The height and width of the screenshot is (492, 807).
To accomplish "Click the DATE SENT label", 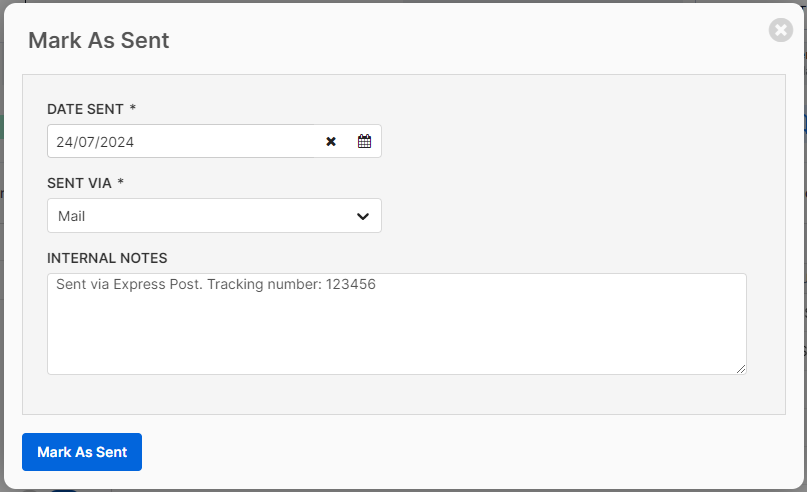I will pos(85,108).
